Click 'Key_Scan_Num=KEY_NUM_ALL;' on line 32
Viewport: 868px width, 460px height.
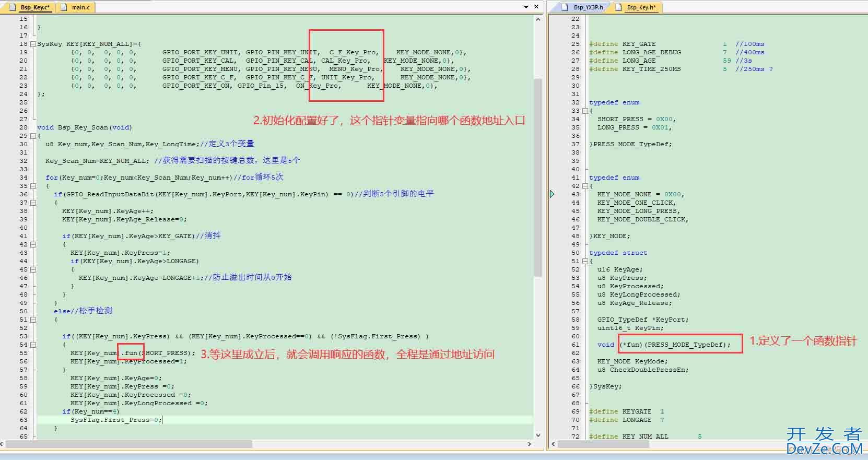click(x=97, y=161)
